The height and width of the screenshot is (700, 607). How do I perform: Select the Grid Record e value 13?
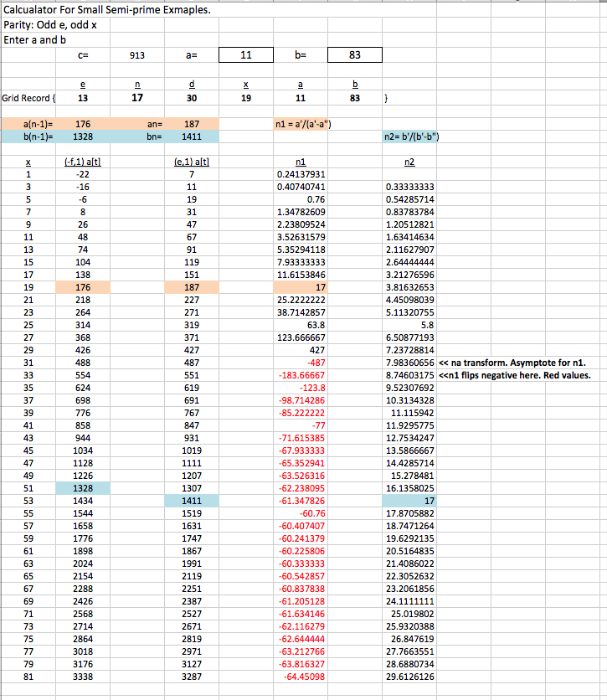(83, 98)
